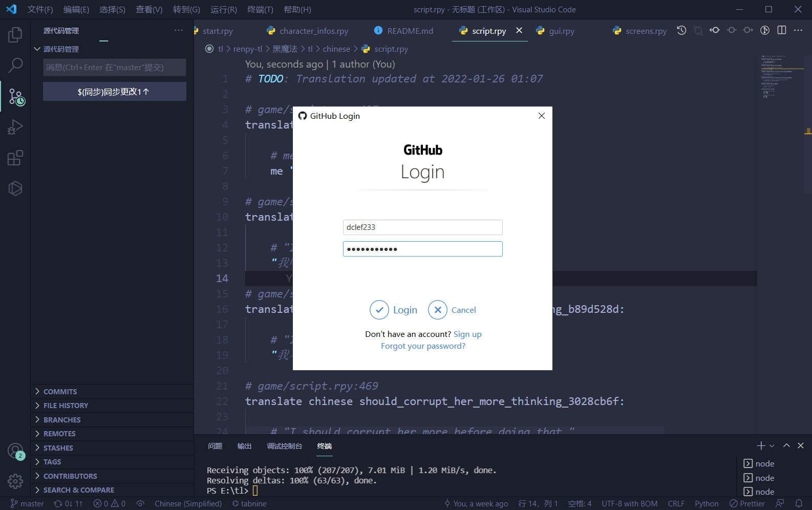812x510 pixels.
Task: Open the 查看(V) menu
Action: click(149, 10)
